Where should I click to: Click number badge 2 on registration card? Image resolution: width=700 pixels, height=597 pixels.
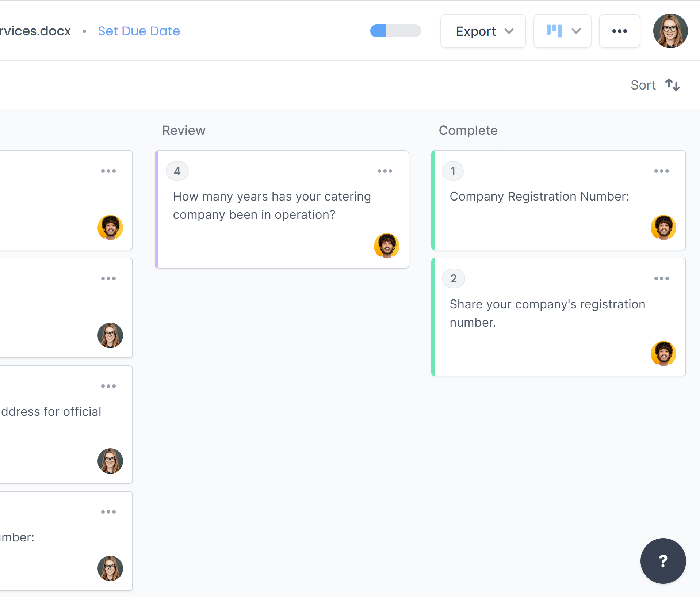point(453,278)
